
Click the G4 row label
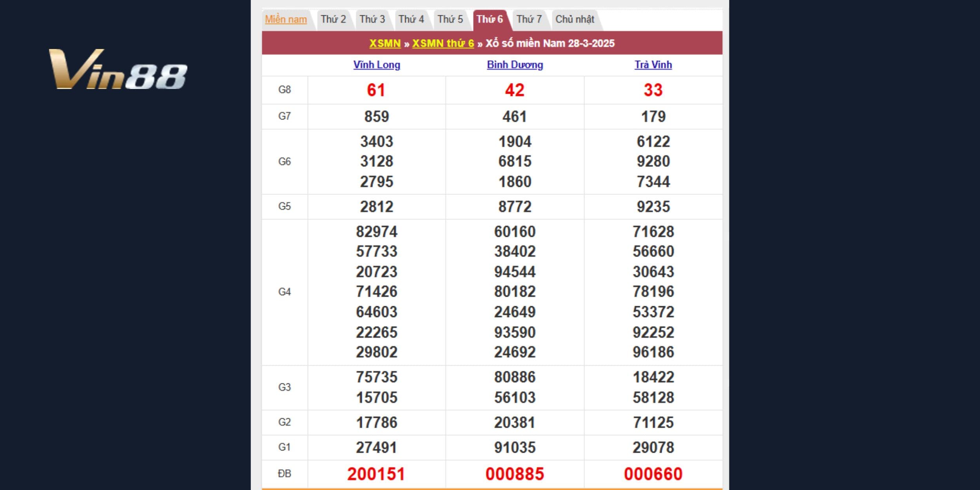click(285, 292)
